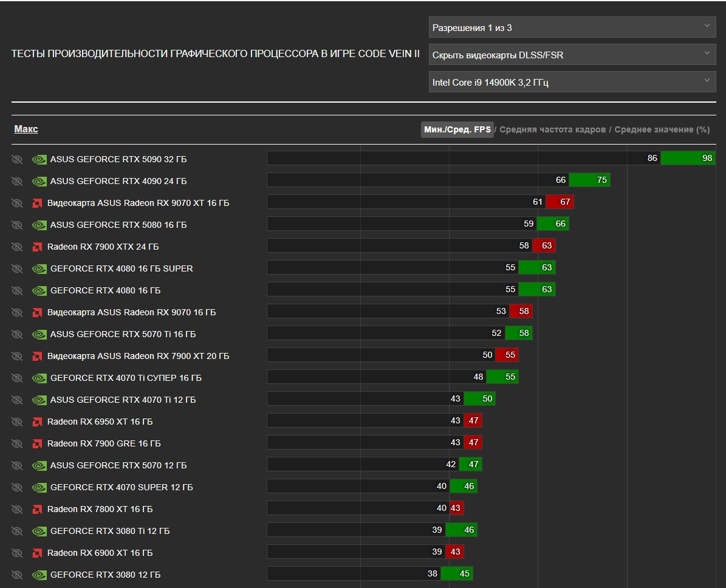Click NVIDIA logo beside RTX 4070 SUPER 12 ГБ

pyautogui.click(x=39, y=488)
